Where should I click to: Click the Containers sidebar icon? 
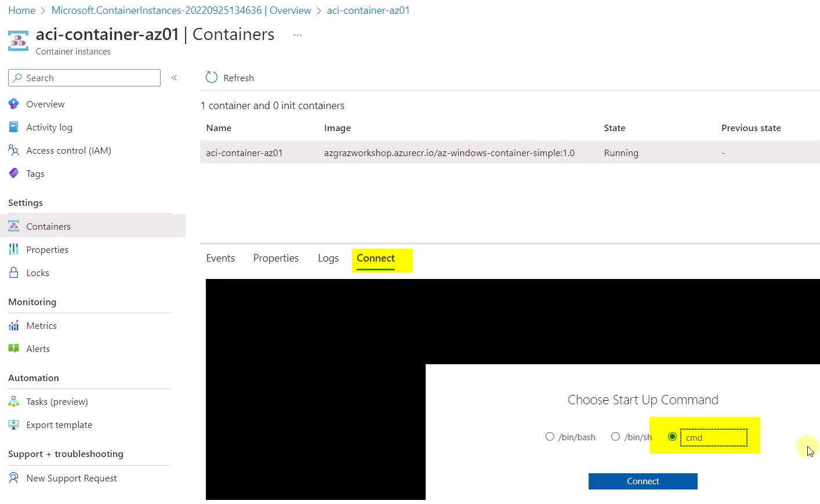click(14, 226)
